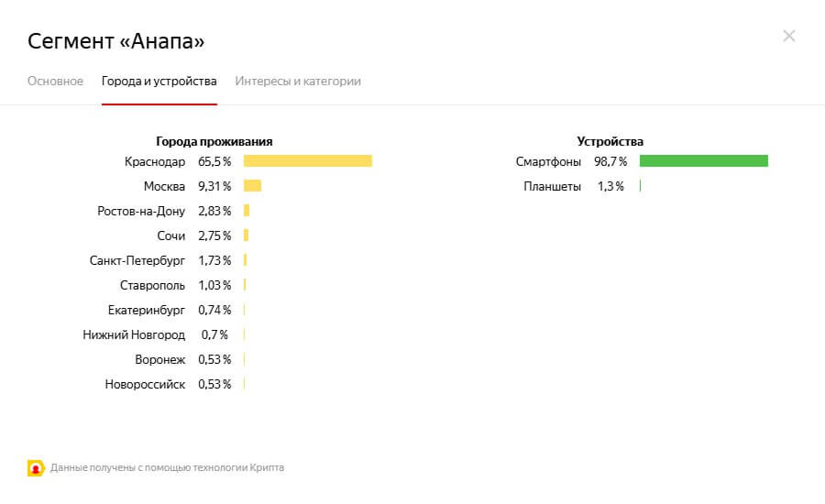Click the green Смартфоны bar
Image resolution: width=825 pixels, height=504 pixels.
[703, 161]
